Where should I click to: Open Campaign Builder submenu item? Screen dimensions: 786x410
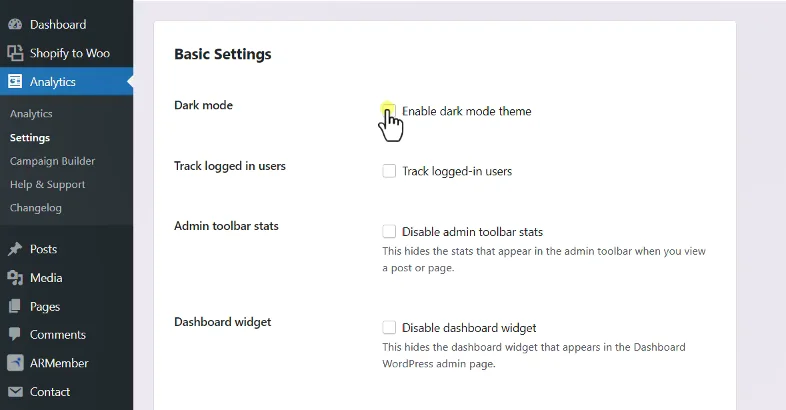[53, 161]
